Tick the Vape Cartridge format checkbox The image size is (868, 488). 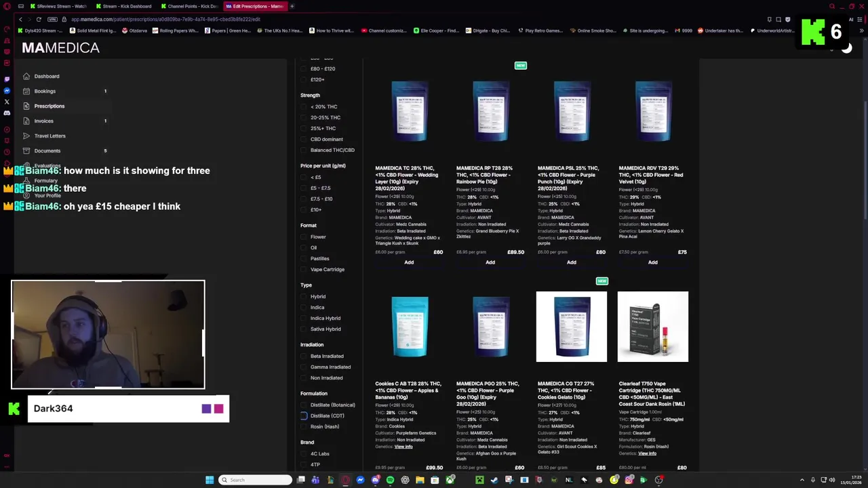tap(304, 269)
